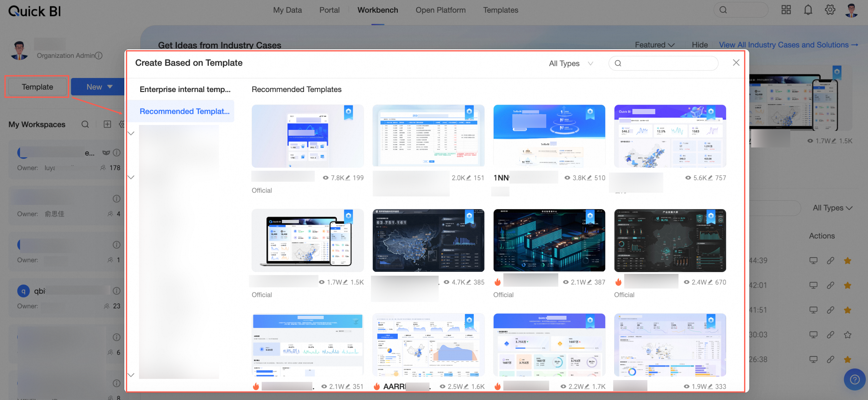The image size is (868, 400).
Task: Click the fire icon on the 2.4W template
Action: coord(618,282)
